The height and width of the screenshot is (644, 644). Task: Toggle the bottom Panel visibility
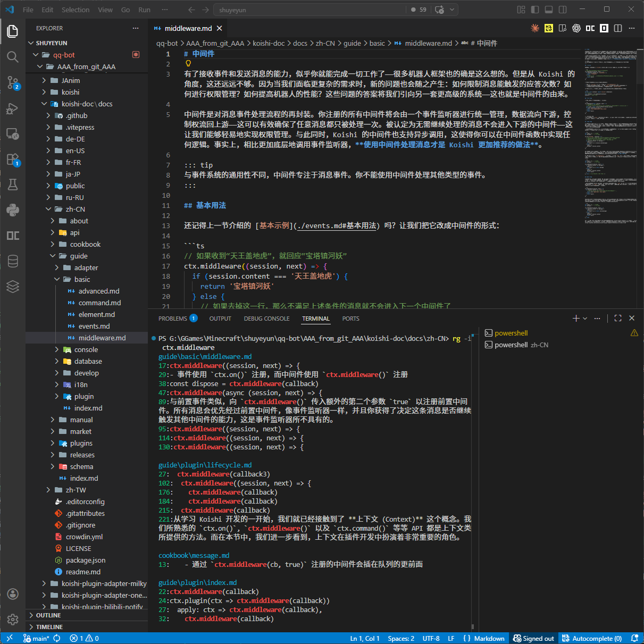(x=549, y=10)
